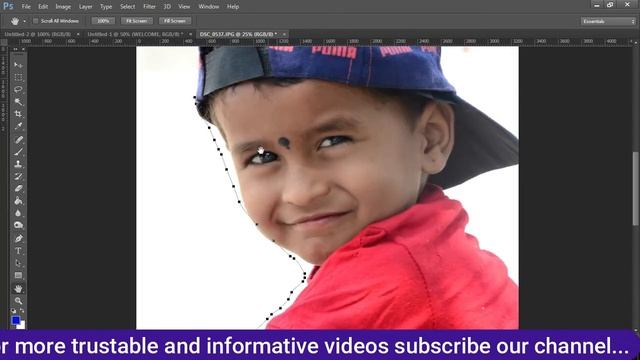Select the Path Selection tool
This screenshot has width=640, height=360.
18,263
